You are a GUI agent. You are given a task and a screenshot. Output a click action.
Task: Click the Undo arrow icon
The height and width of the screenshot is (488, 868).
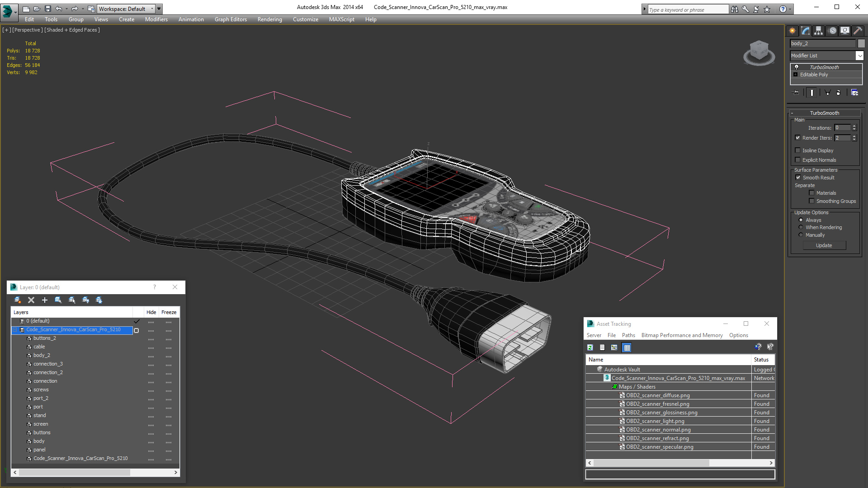58,9
